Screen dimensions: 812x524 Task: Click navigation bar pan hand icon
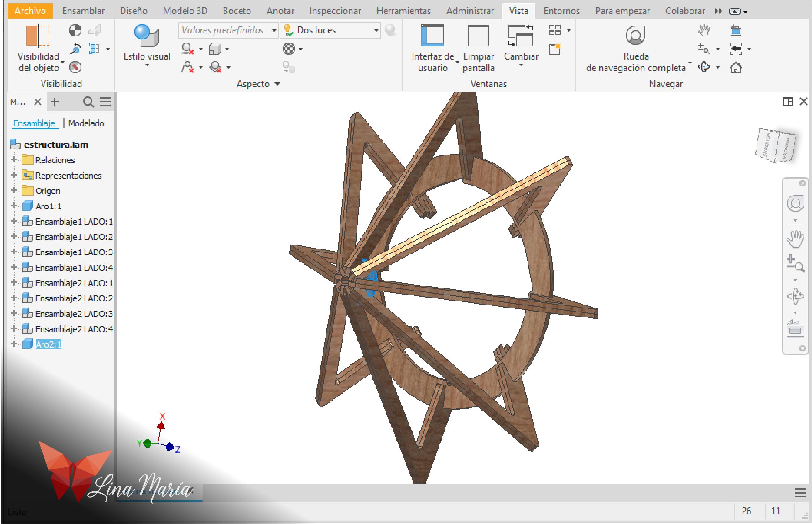[795, 239]
